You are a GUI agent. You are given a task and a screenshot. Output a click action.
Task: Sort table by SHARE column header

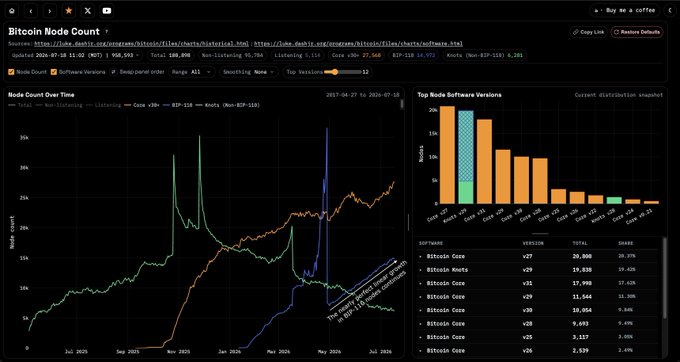tap(626, 243)
